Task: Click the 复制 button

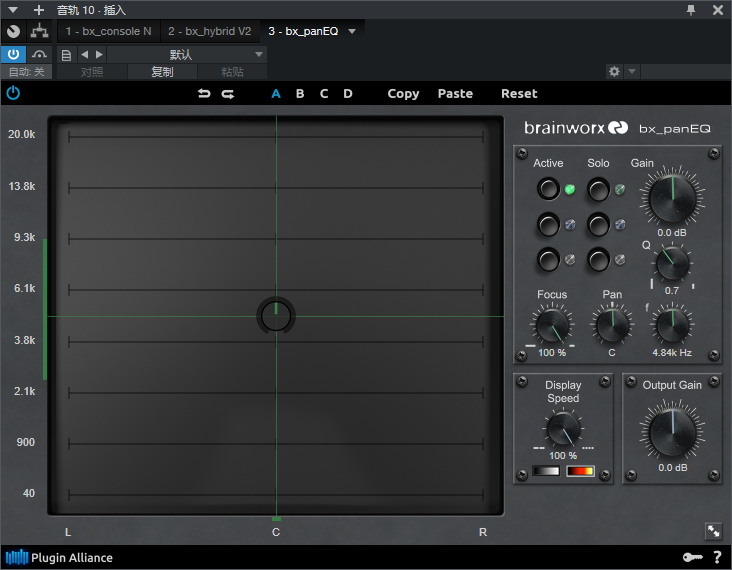Action: [x=162, y=72]
